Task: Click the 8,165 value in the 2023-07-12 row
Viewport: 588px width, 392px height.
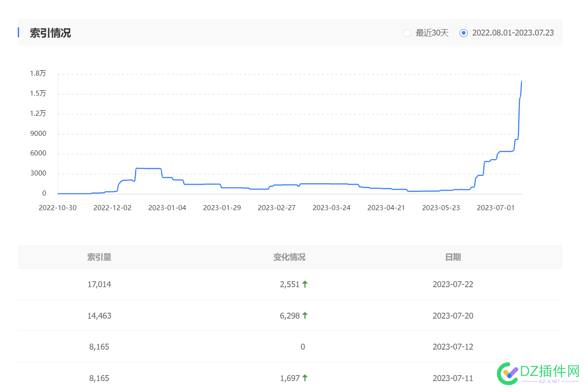Action: coord(99,347)
